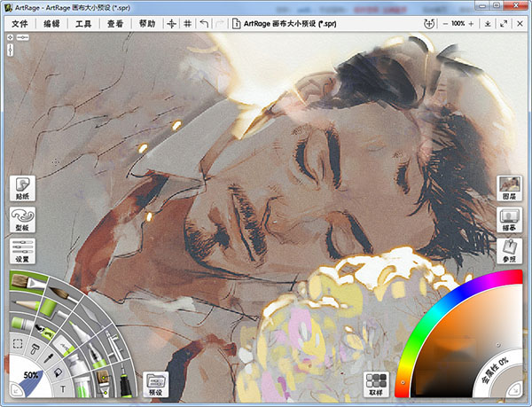Open the 帮助 menu
Image resolution: width=532 pixels, height=407 pixels.
tap(147, 24)
